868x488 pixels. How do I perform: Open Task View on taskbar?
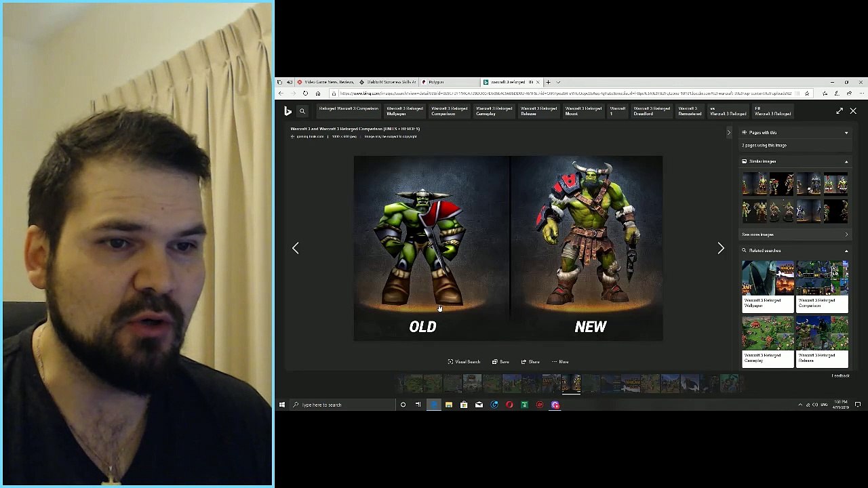coord(418,405)
